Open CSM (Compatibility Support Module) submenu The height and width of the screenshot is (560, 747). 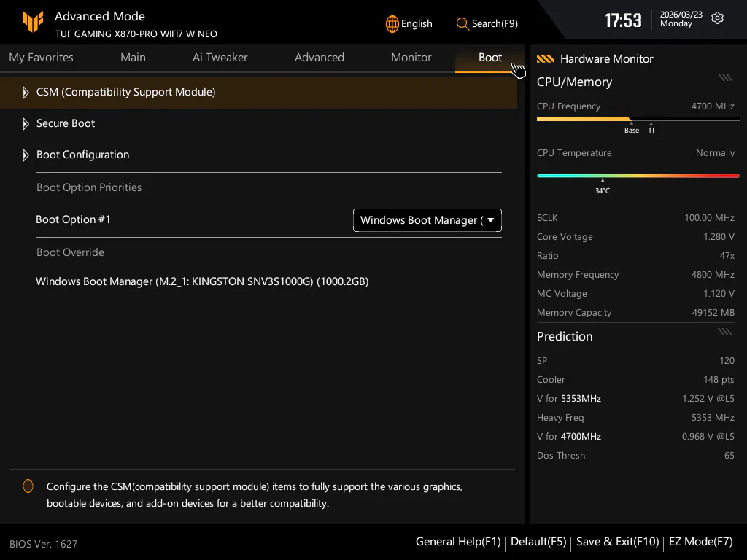point(258,93)
